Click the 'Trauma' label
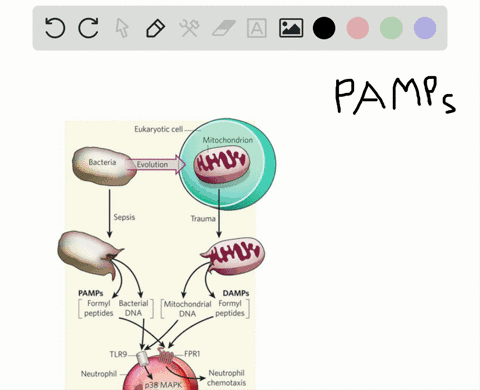Image resolution: width=480 pixels, height=390 pixels. point(203,219)
